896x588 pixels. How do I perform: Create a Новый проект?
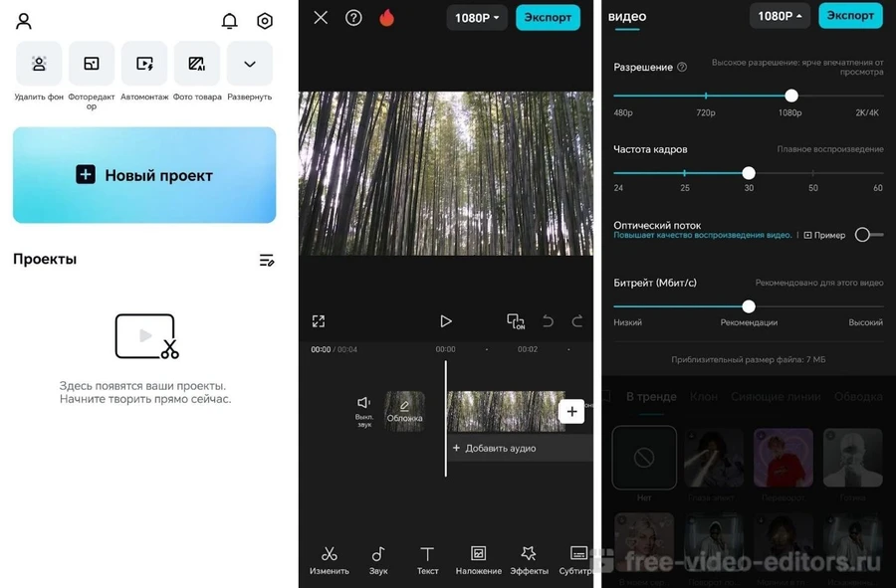click(x=144, y=175)
